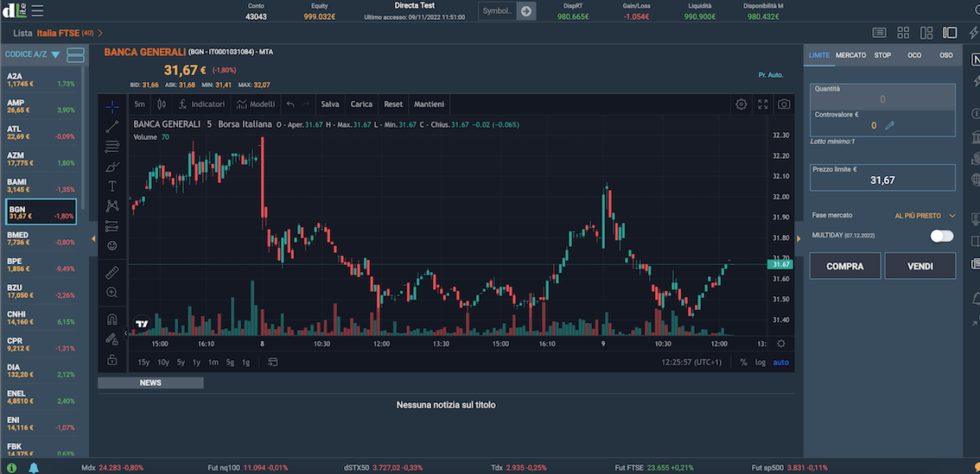Open the hamburger main menu
Viewport: 980px width, 474px height.
[x=37, y=10]
